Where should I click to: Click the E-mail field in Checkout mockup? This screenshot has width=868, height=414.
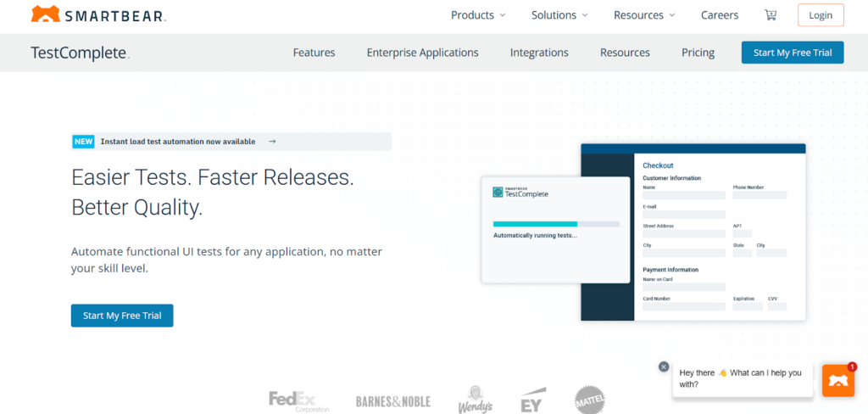click(x=684, y=215)
